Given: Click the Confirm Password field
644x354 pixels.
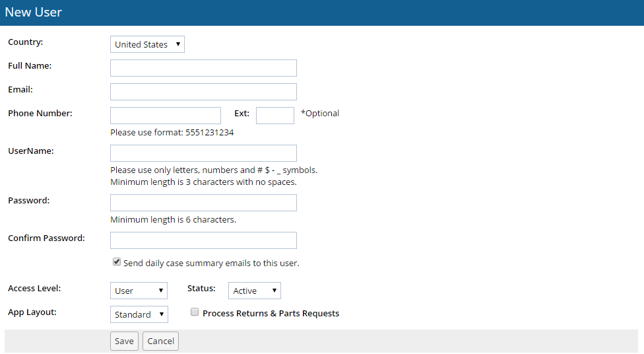Looking at the screenshot, I should pos(203,240).
